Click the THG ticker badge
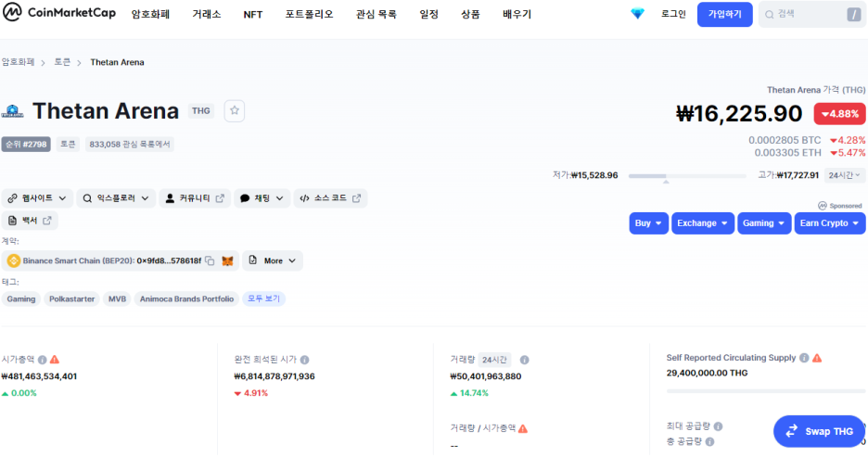868x457 pixels. point(201,111)
